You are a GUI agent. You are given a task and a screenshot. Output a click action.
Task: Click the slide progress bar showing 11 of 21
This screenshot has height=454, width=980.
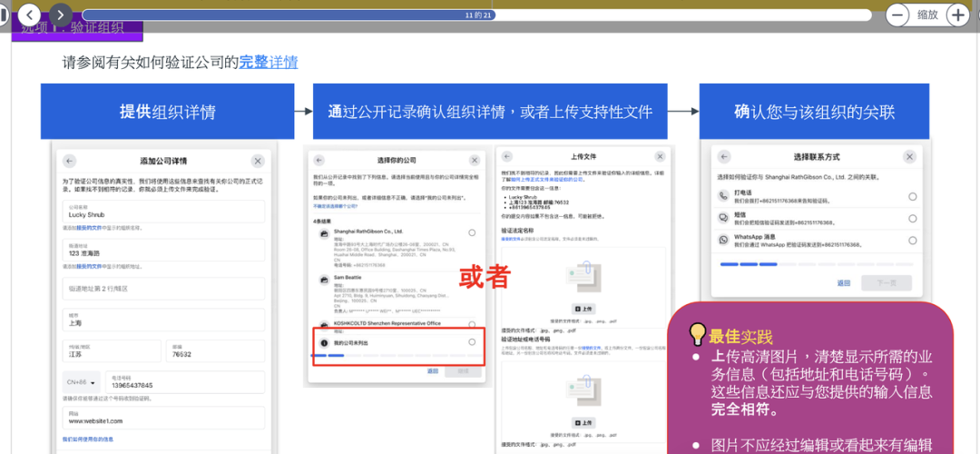[476, 15]
